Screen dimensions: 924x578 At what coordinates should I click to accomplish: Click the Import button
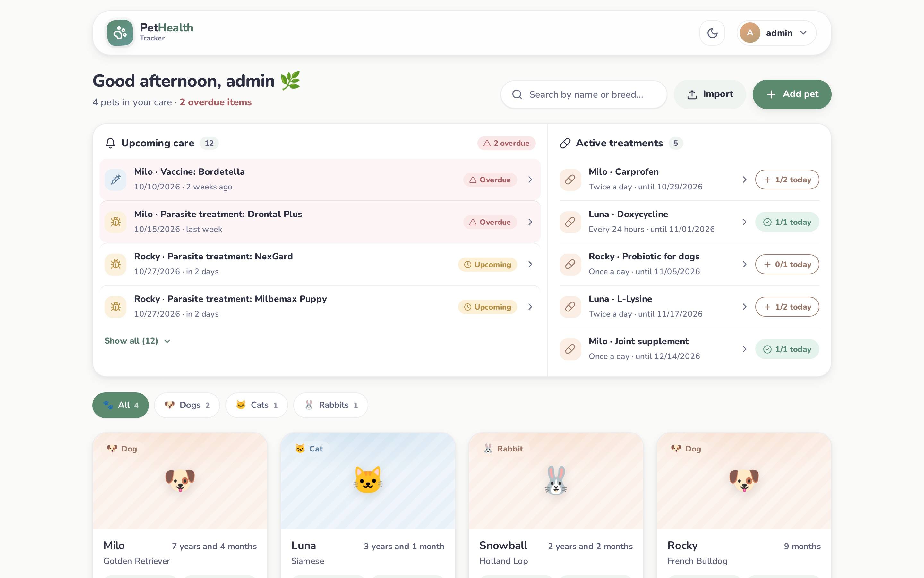(710, 94)
